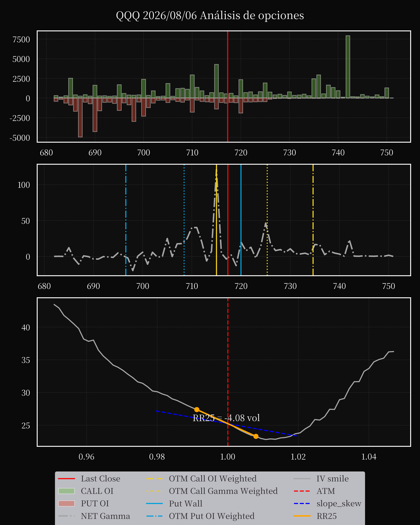Click the 'IV smile' legend label
The height and width of the screenshot is (525, 420).
332,479
